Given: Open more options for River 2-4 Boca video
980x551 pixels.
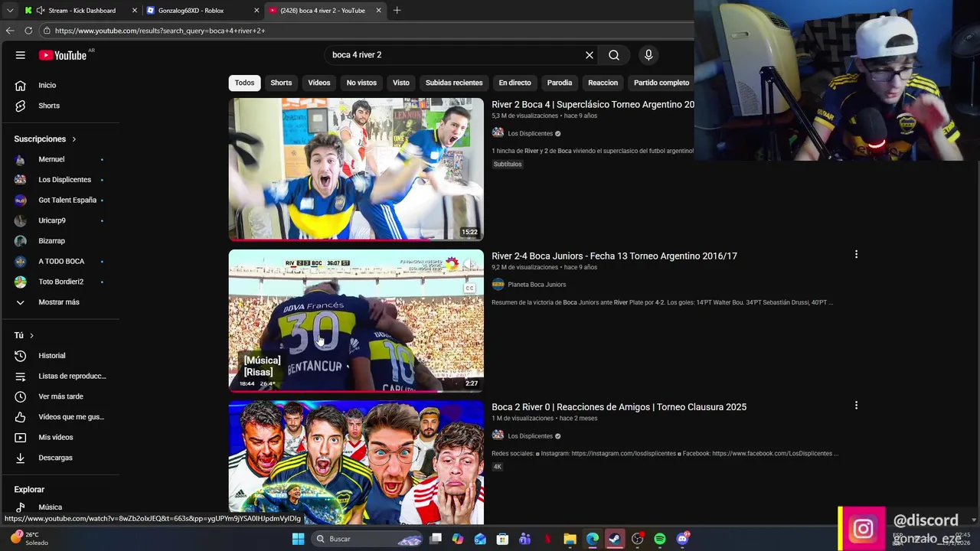Looking at the screenshot, I should coord(856,254).
